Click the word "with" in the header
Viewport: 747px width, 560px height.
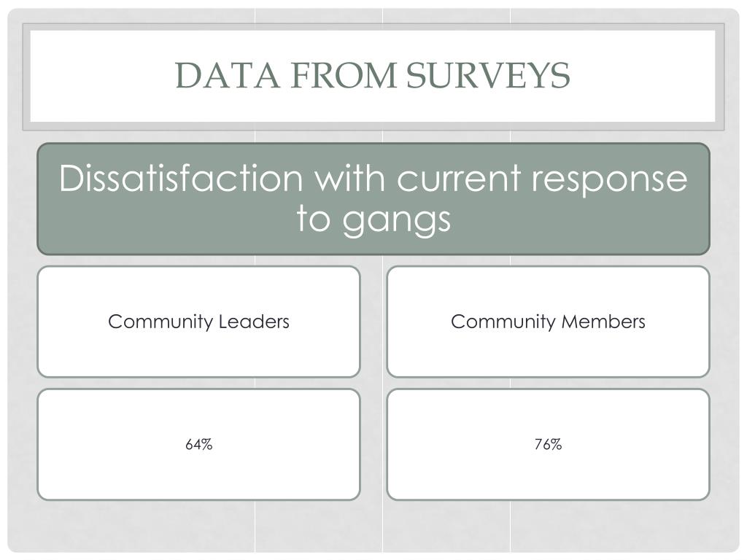coord(347,178)
